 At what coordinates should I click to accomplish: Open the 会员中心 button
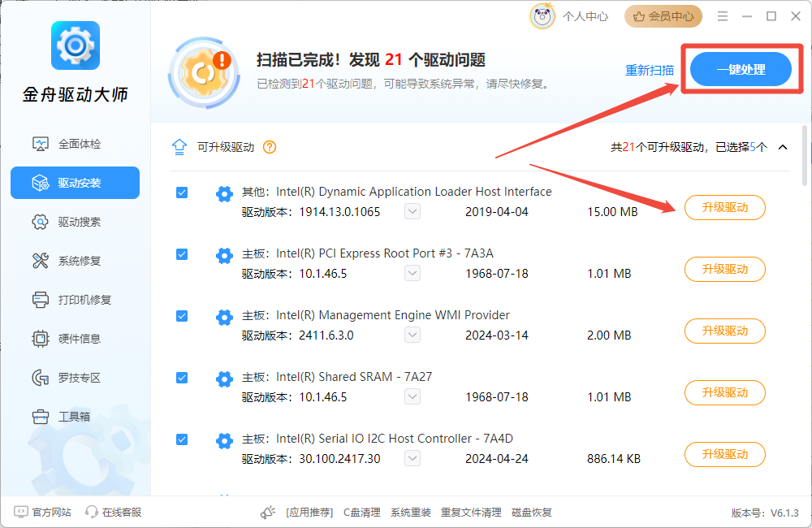(x=663, y=16)
